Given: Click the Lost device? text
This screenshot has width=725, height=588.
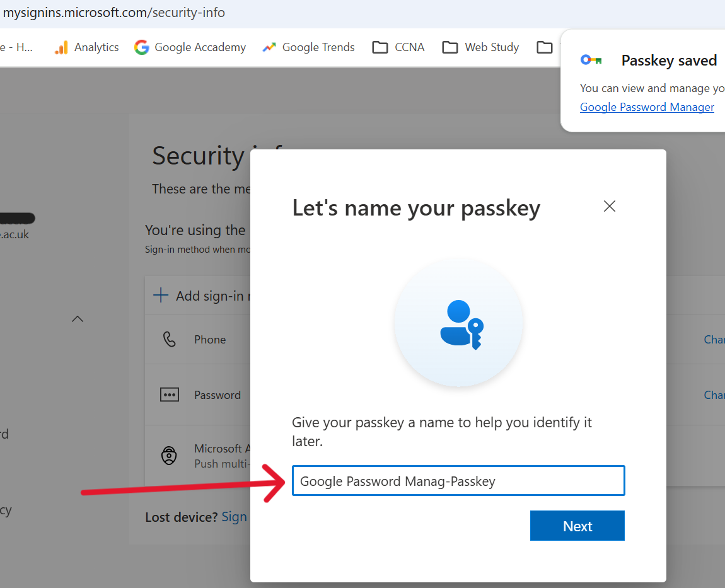Looking at the screenshot, I should click(x=182, y=517).
